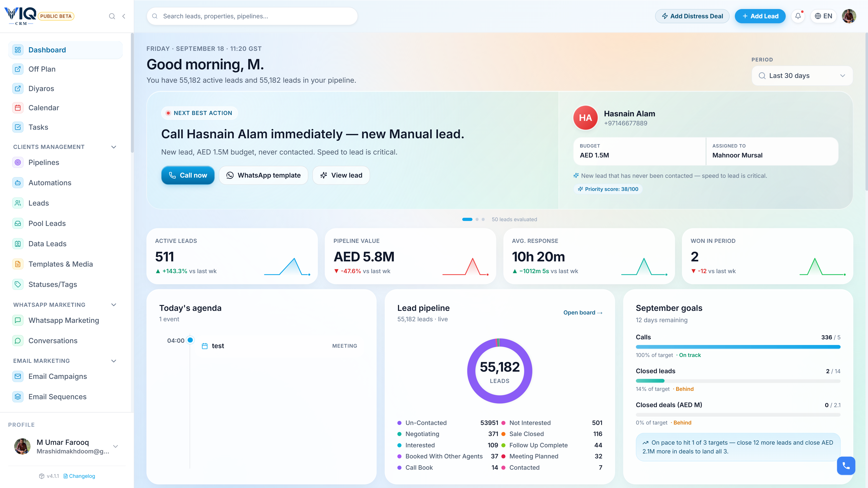Click the Automations robot icon
Screen dimensions: 868x488
point(18,183)
